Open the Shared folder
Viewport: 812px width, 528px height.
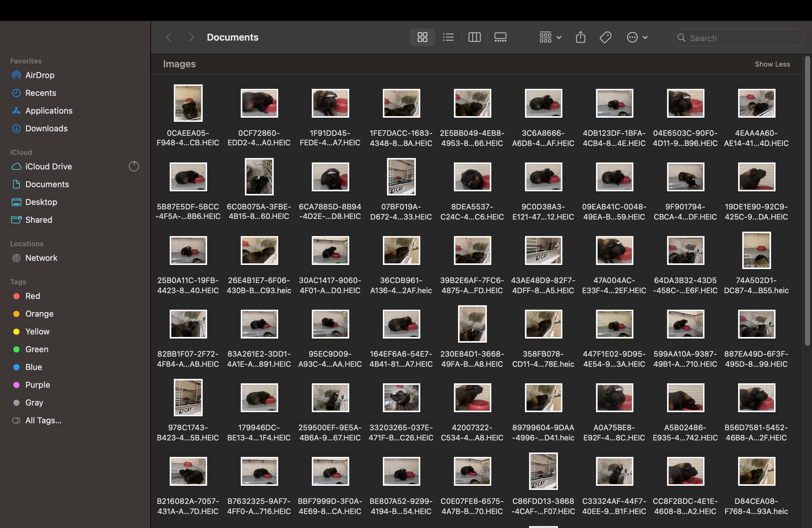(x=38, y=220)
